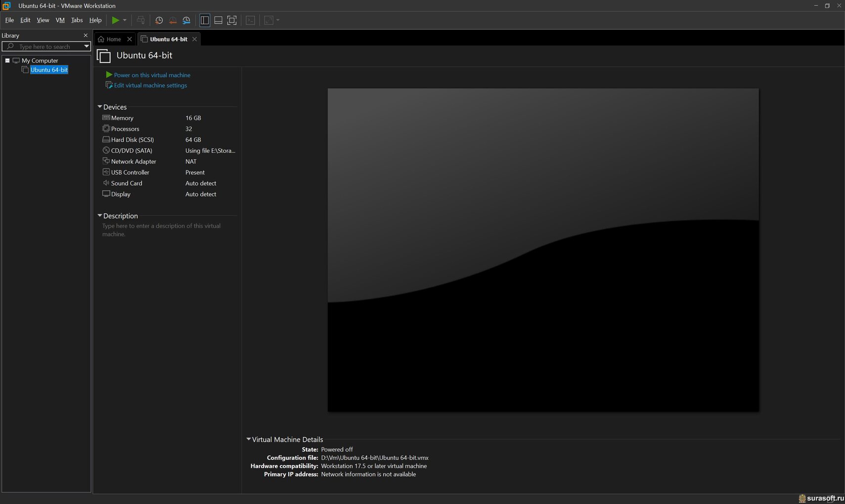The height and width of the screenshot is (504, 845).
Task: Open the File menu
Action: [9, 20]
